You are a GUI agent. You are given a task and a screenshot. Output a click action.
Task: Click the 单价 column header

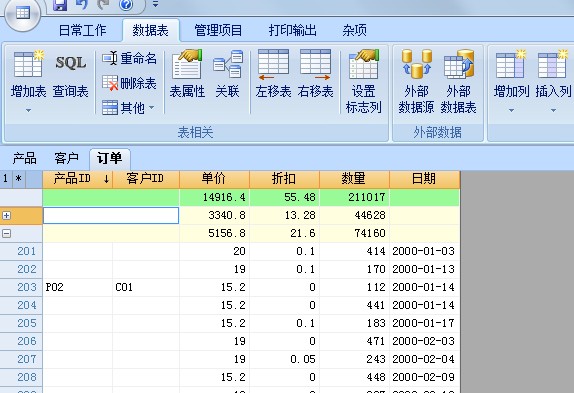(x=214, y=179)
